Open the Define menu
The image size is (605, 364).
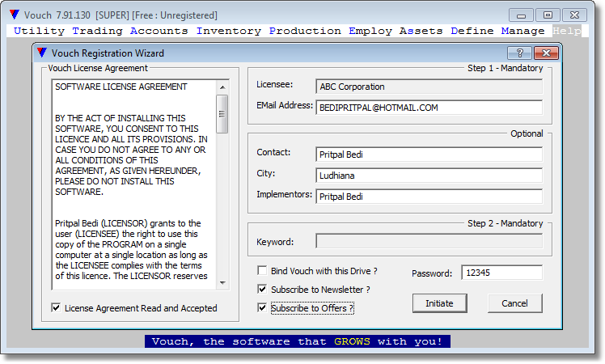pos(472,31)
